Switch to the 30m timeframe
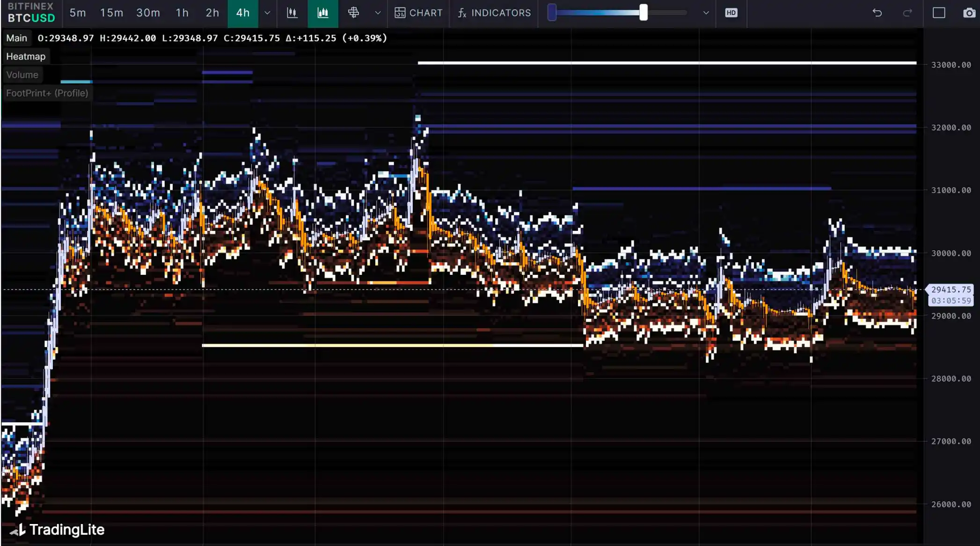 pyautogui.click(x=148, y=13)
